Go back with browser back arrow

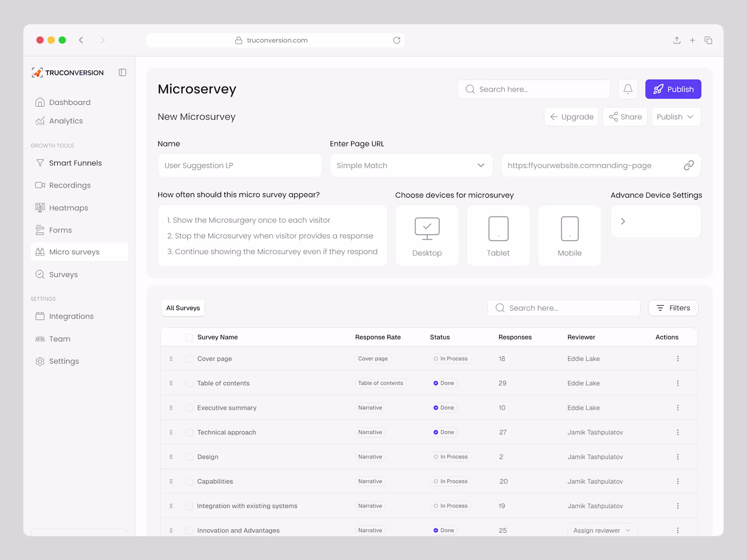[81, 40]
